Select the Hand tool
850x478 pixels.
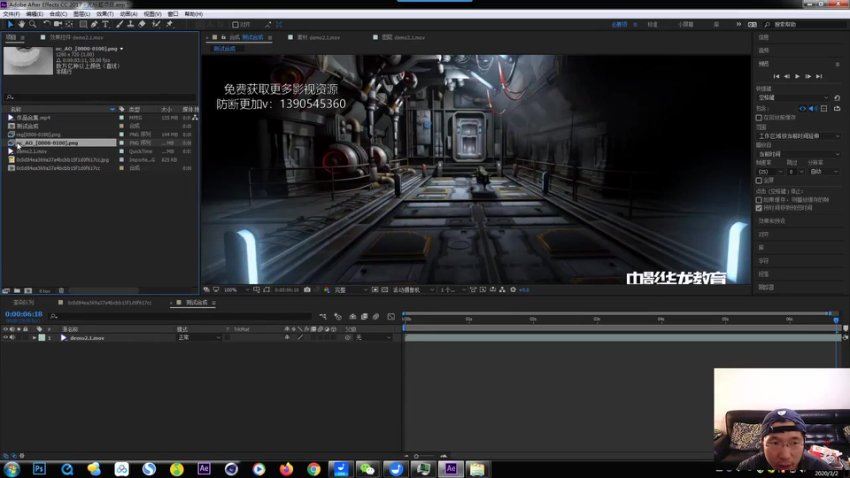point(22,24)
